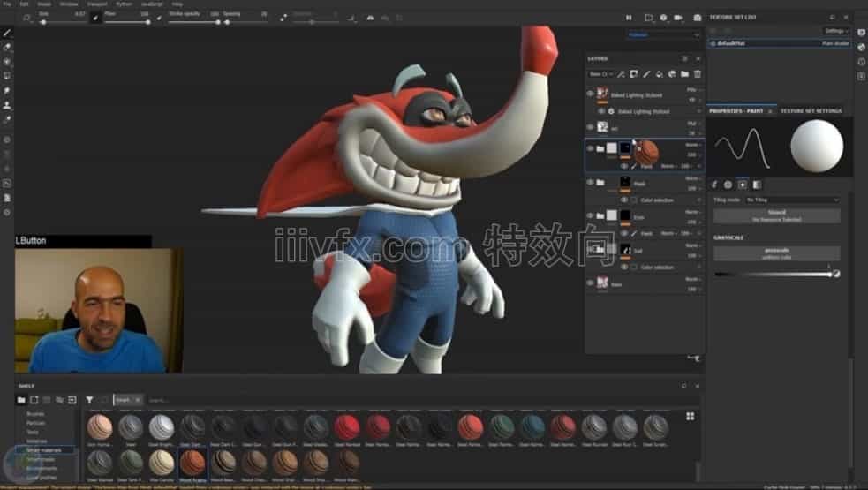Viewport: 868px width, 490px height.
Task: Open Stencil properties icon in Properties panel
Action: [743, 185]
